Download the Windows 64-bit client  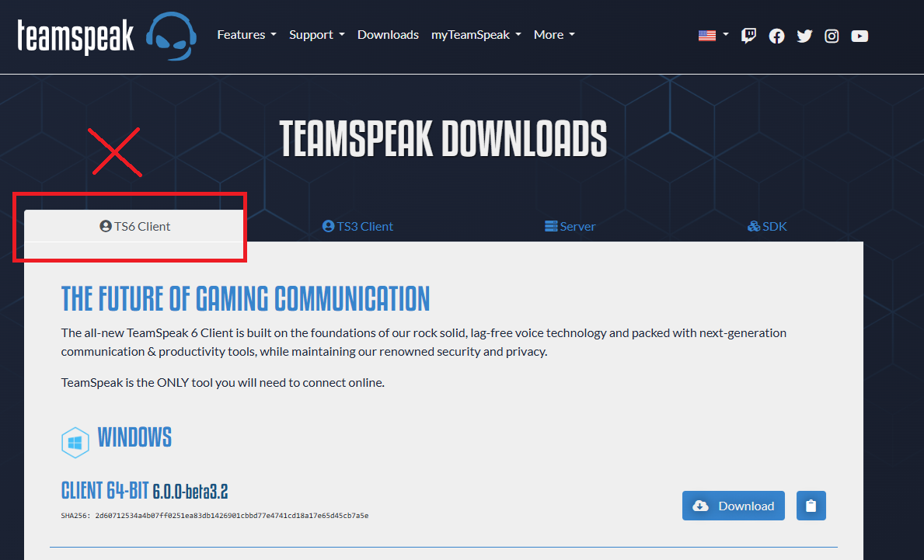(x=733, y=506)
